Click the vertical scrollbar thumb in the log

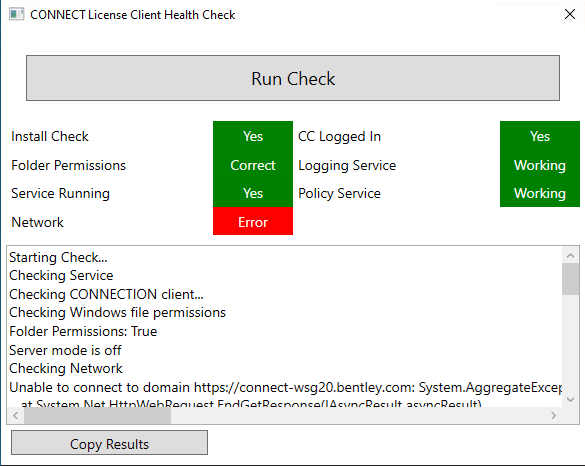click(x=570, y=279)
